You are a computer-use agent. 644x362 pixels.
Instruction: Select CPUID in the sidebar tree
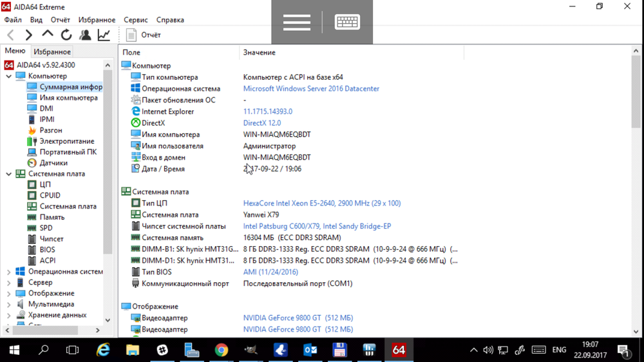pos(50,195)
